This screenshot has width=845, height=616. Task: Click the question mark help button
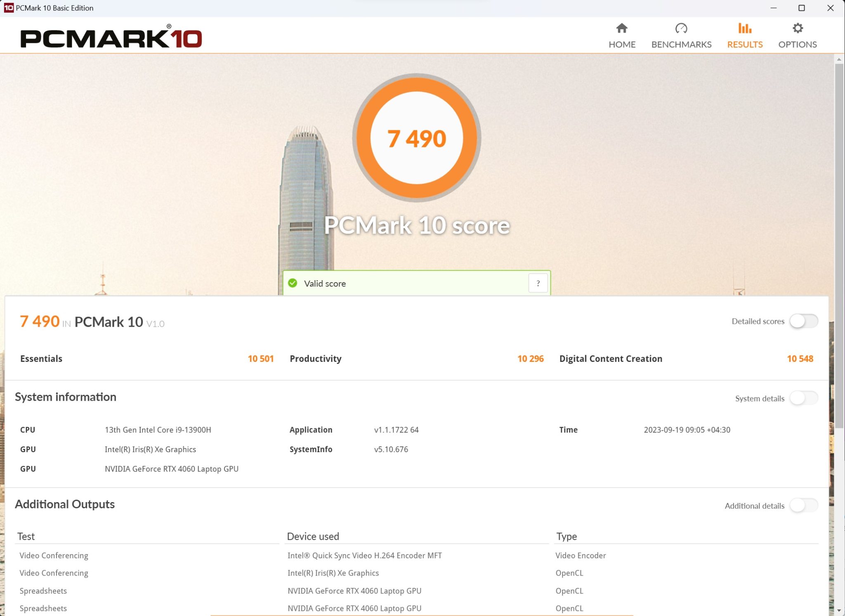pyautogui.click(x=538, y=283)
